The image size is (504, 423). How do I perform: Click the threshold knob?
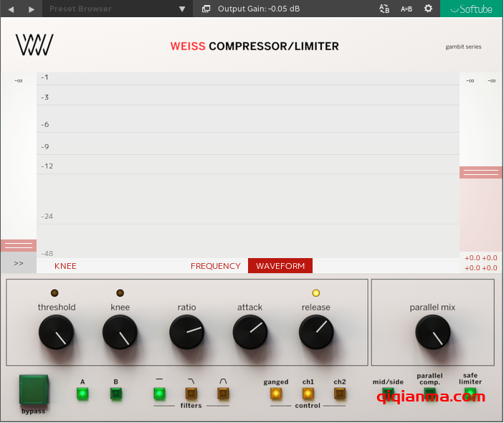(56, 332)
